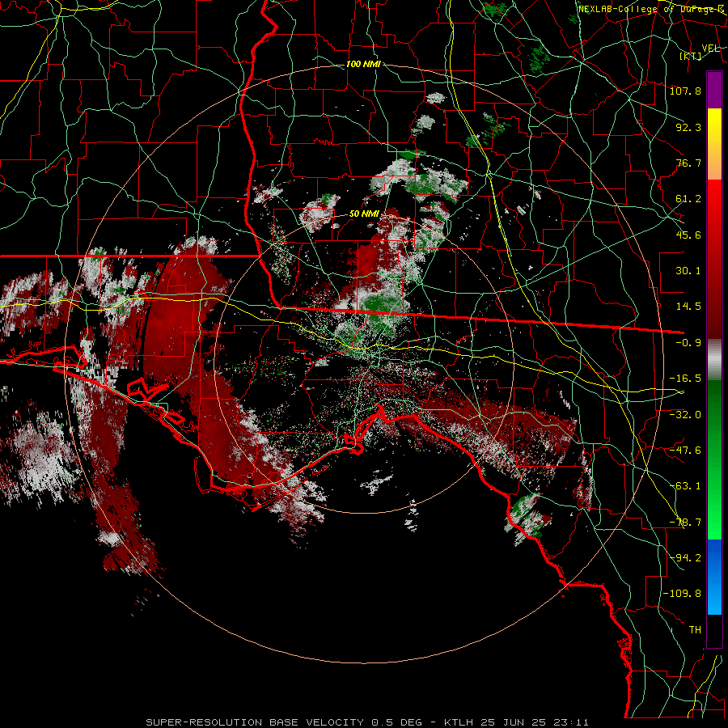This screenshot has width=728, height=728.
Task: Click the TH label in legend
Action: pos(695,630)
